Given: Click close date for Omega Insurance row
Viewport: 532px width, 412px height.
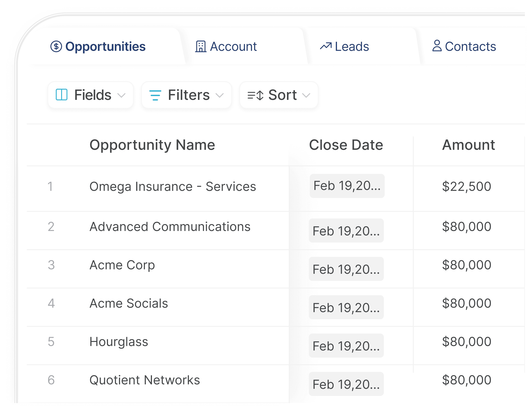Looking at the screenshot, I should [347, 186].
